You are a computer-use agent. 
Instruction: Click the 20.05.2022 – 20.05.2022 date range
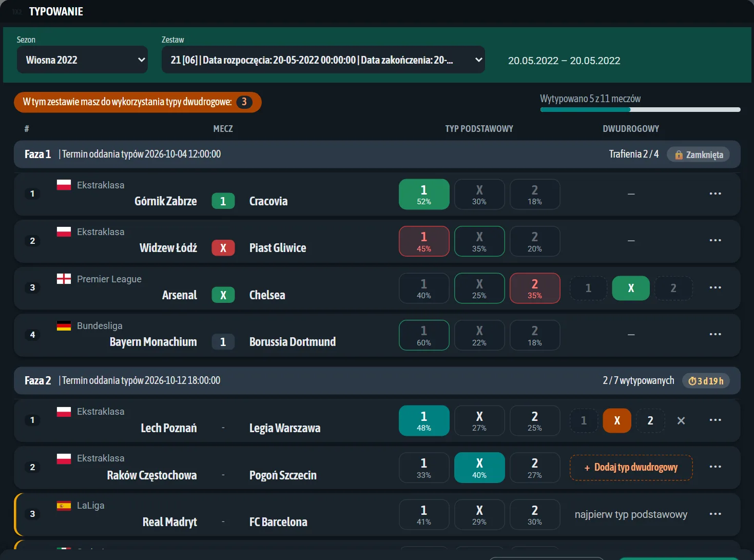click(x=564, y=61)
